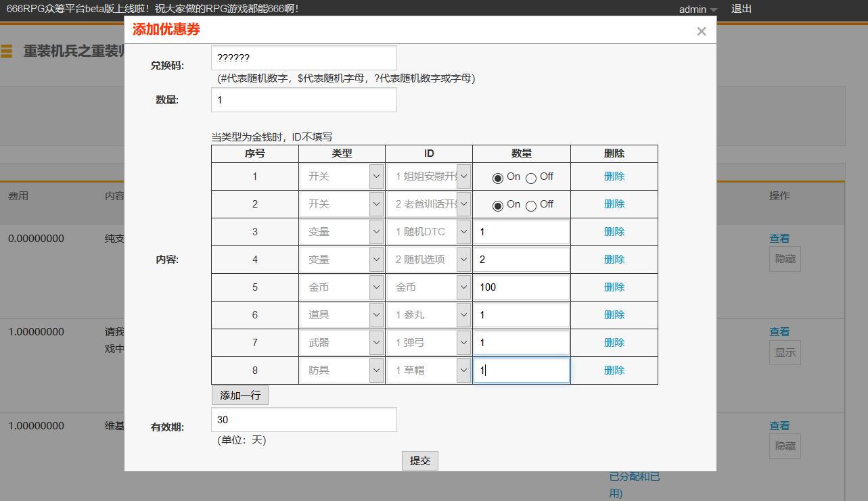Screen dimensions: 868x501
Task: Delete row 3 随机DTC
Action: 614,232
